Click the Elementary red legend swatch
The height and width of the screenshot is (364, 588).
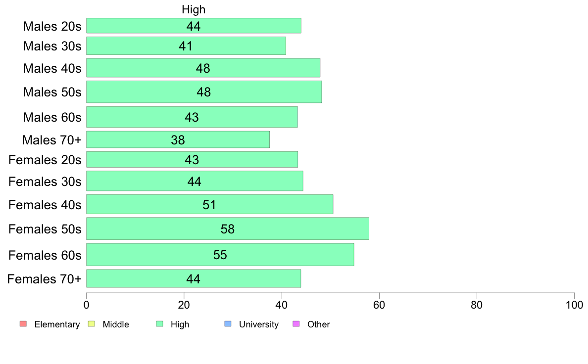coord(23,324)
